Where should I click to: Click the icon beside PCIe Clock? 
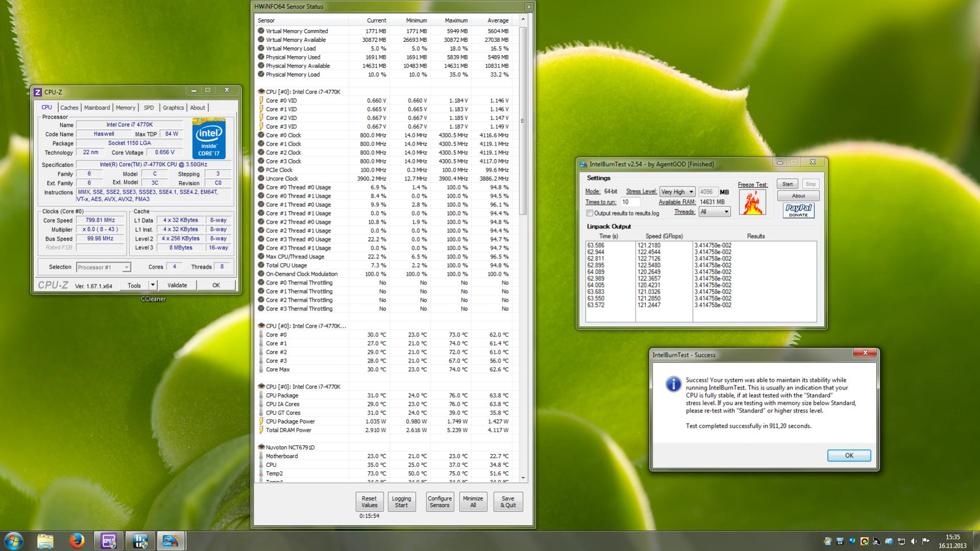(x=261, y=170)
